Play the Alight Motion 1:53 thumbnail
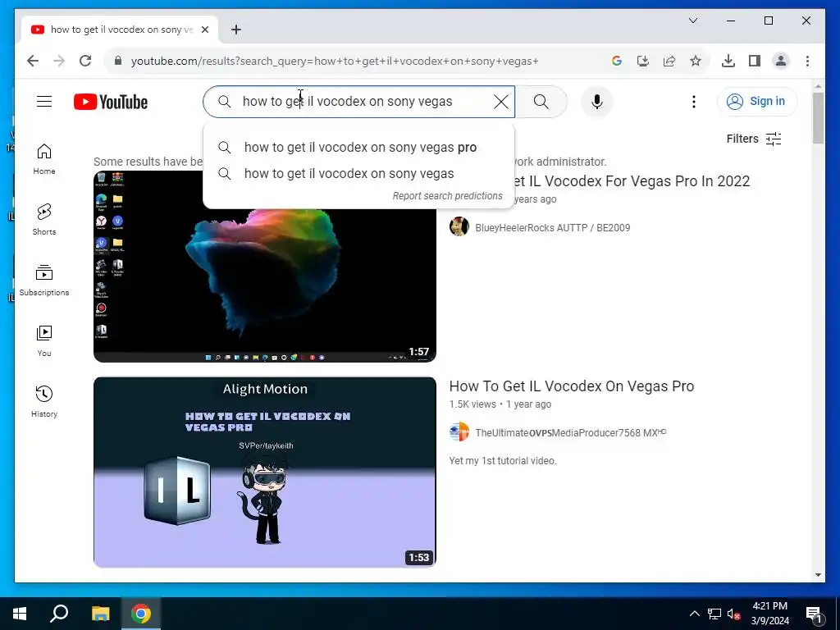 tap(265, 472)
